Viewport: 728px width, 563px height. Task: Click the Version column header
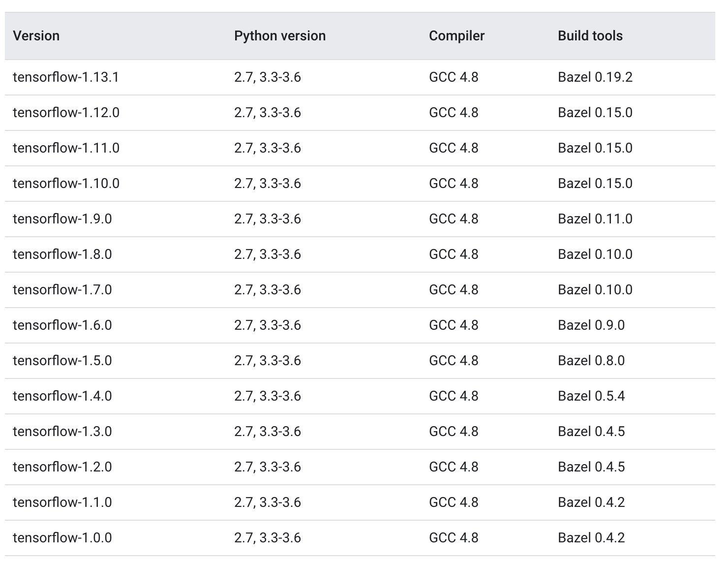tap(36, 36)
